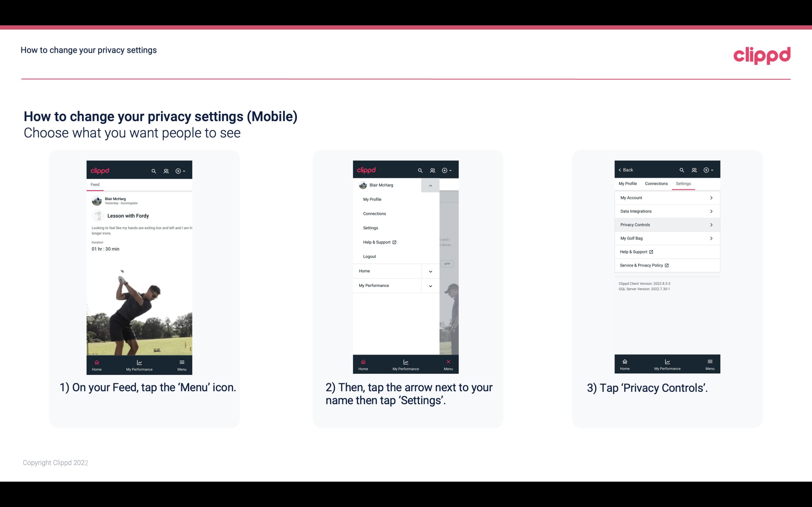The width and height of the screenshot is (812, 507).
Task: Tap the clippd logo in the header
Action: (762, 55)
